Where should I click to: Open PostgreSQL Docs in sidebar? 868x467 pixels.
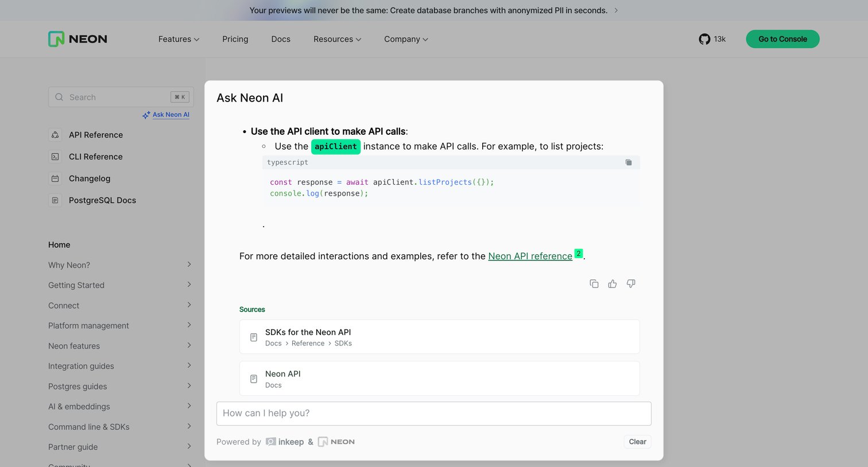tap(102, 200)
